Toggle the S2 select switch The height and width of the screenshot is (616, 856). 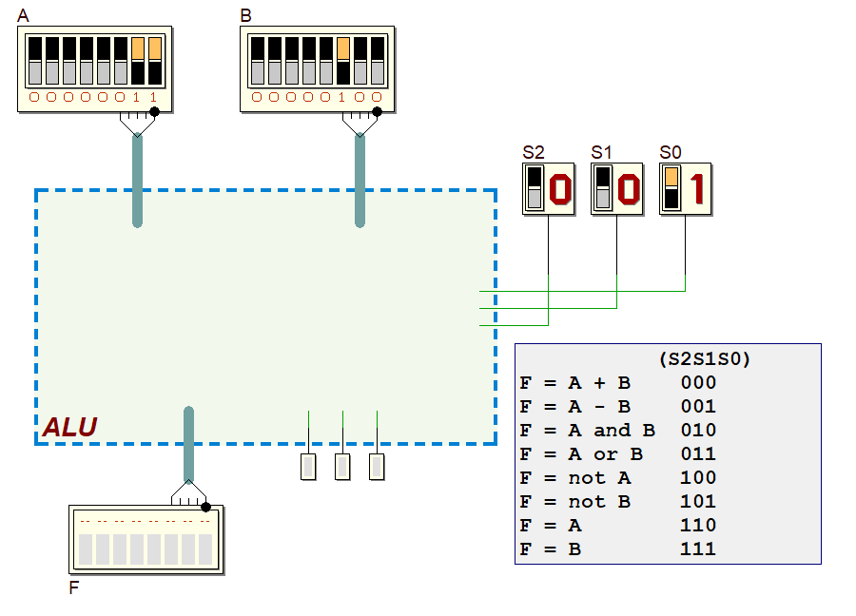tap(535, 188)
